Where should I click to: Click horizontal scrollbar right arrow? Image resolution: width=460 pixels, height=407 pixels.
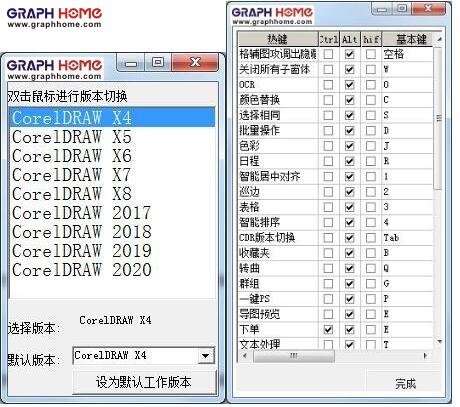(426, 356)
